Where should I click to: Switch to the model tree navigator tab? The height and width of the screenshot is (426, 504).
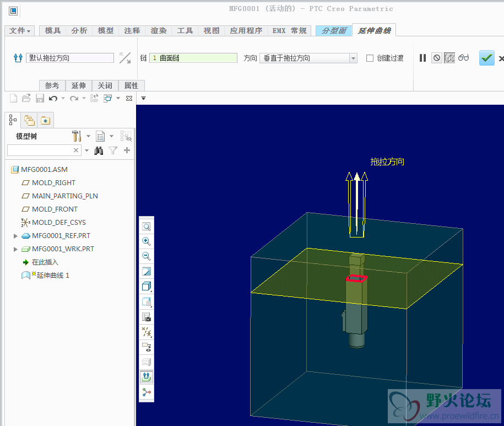pos(13,120)
